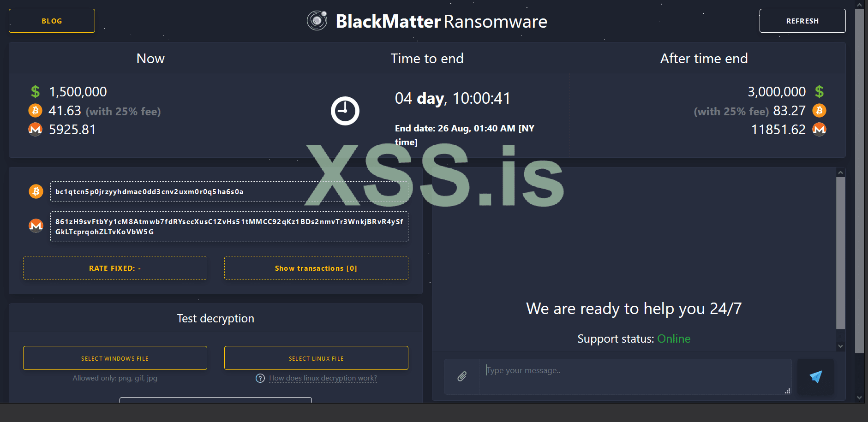
Task: Click 'We are ready to help you 24/7' text
Action: tap(634, 309)
